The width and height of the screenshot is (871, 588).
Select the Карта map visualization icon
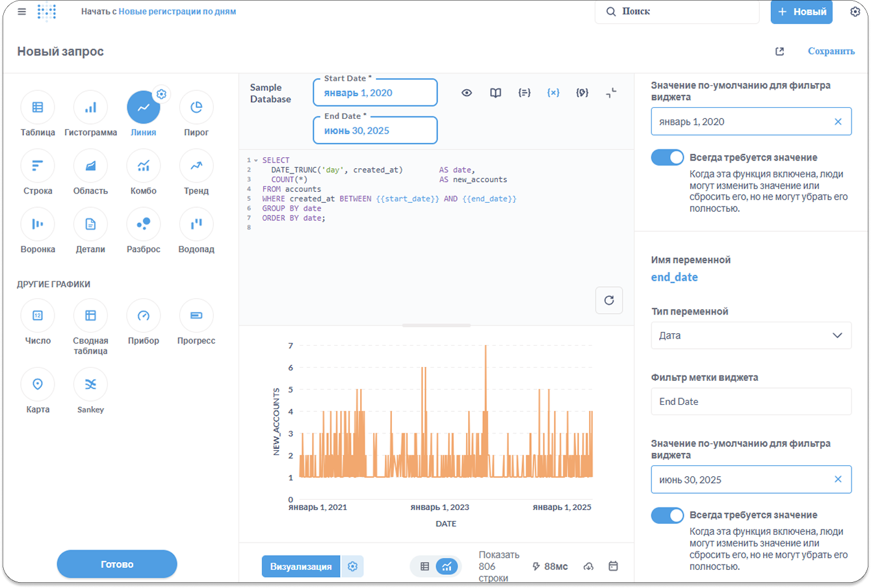(x=38, y=385)
